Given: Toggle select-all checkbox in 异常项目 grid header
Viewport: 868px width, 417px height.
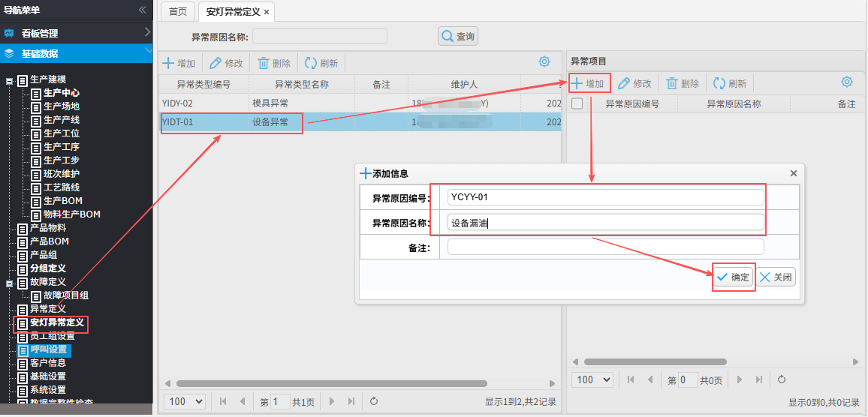Looking at the screenshot, I should coord(577,104).
